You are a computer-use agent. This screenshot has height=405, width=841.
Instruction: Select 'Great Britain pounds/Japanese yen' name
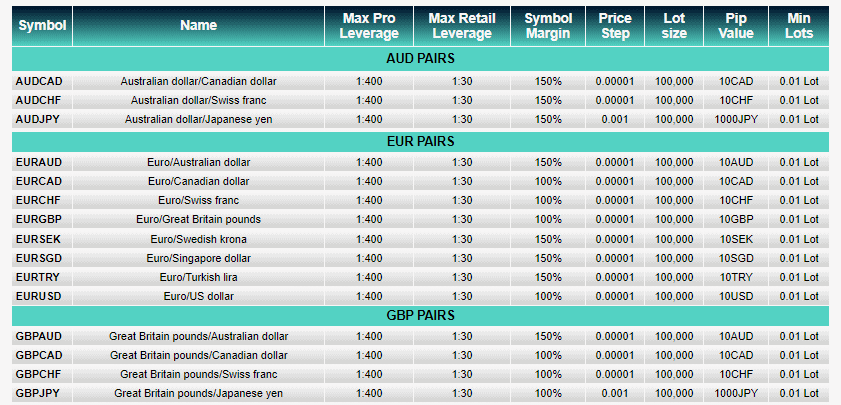click(x=198, y=393)
